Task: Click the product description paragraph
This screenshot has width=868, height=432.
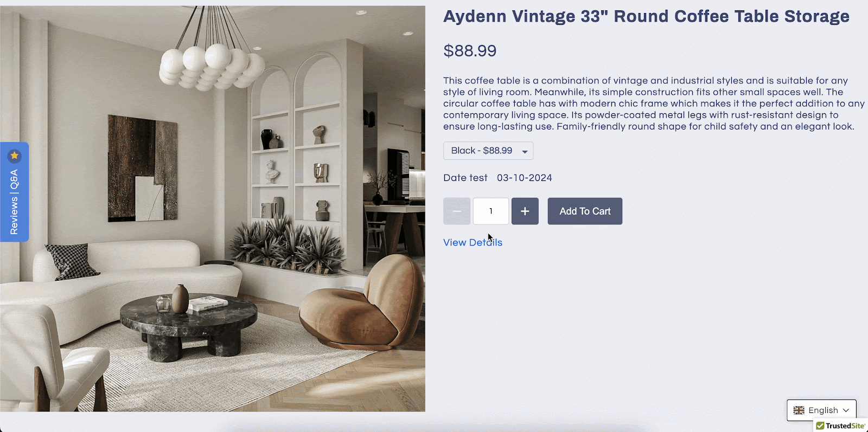Action: [x=654, y=104]
